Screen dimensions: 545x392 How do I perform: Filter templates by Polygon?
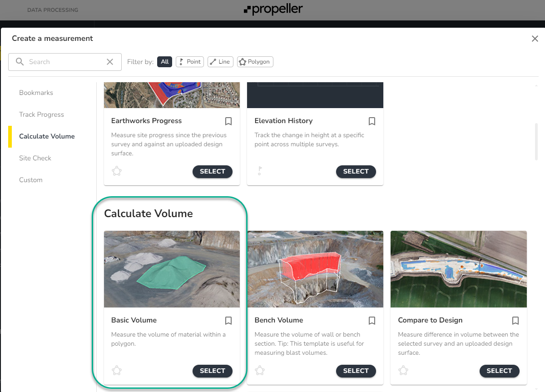coord(255,62)
